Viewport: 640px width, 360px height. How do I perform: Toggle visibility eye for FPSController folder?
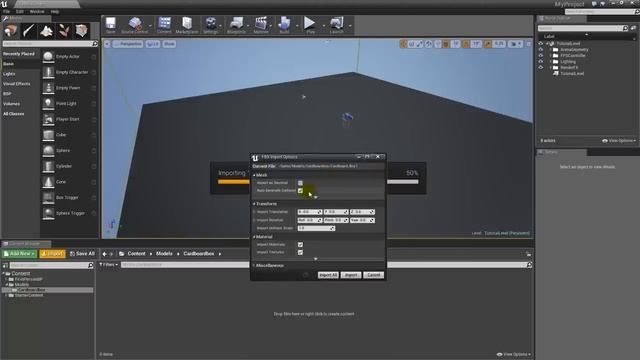(x=541, y=56)
